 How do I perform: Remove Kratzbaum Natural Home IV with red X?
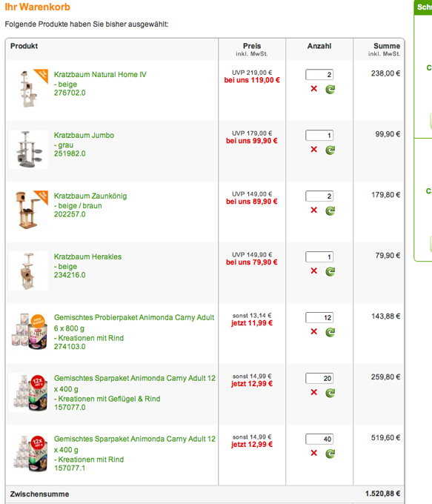click(x=314, y=89)
